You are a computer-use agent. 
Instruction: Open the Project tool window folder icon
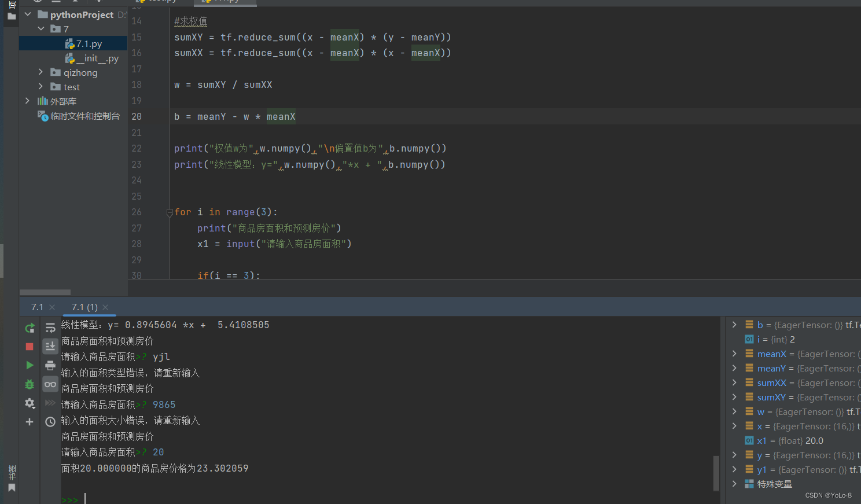(12, 16)
